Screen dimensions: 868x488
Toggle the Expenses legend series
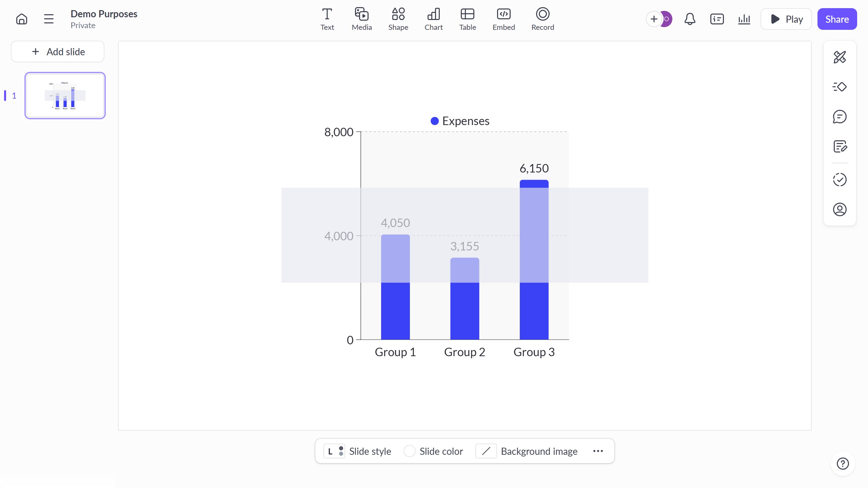(x=460, y=121)
